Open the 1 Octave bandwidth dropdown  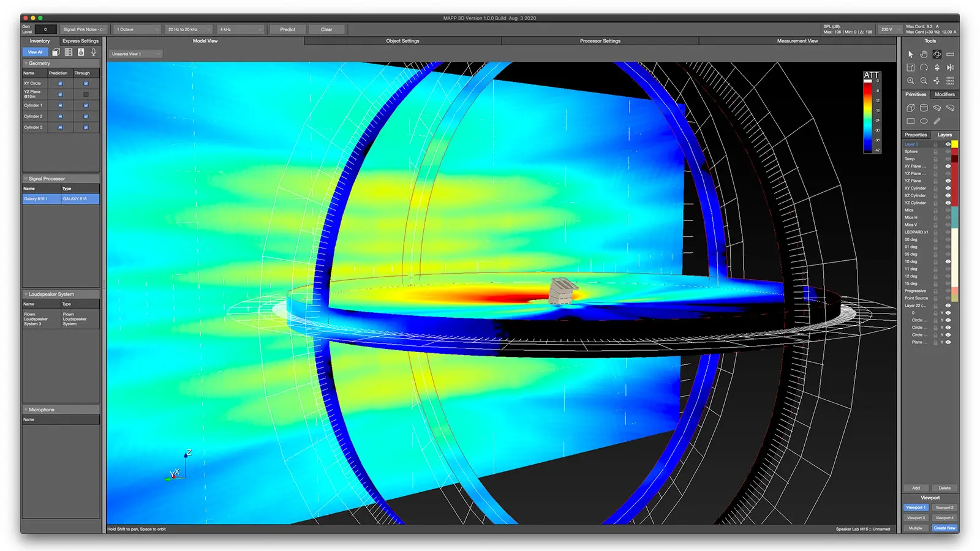point(136,29)
